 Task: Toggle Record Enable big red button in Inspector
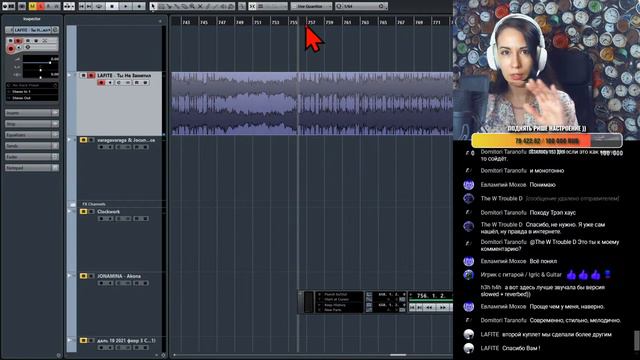tap(11, 49)
